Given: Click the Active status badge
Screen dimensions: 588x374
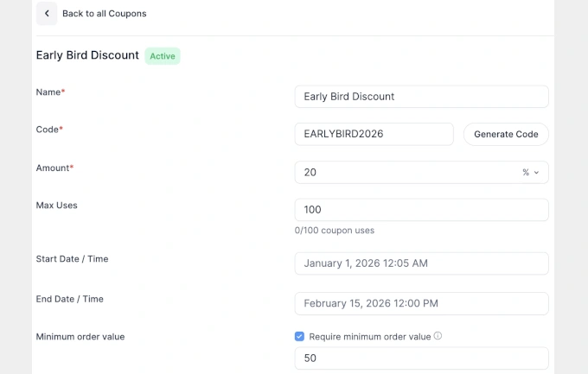Looking at the screenshot, I should click(x=163, y=56).
